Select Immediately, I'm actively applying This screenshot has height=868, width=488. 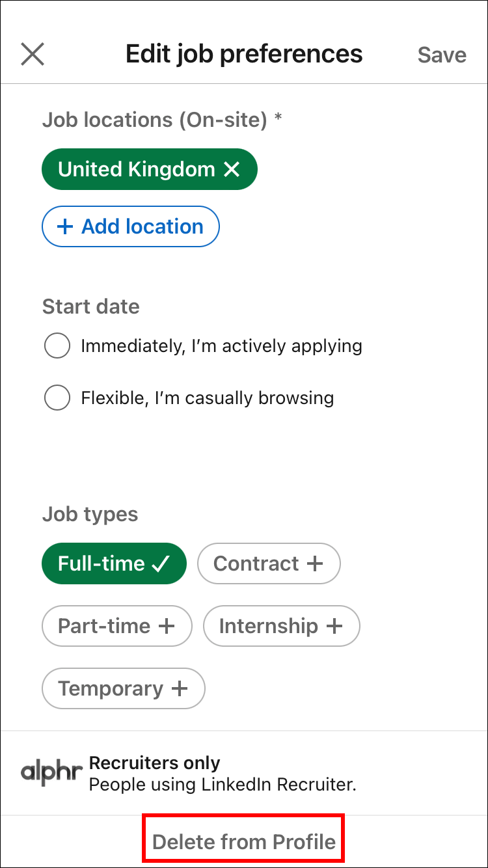(x=57, y=346)
